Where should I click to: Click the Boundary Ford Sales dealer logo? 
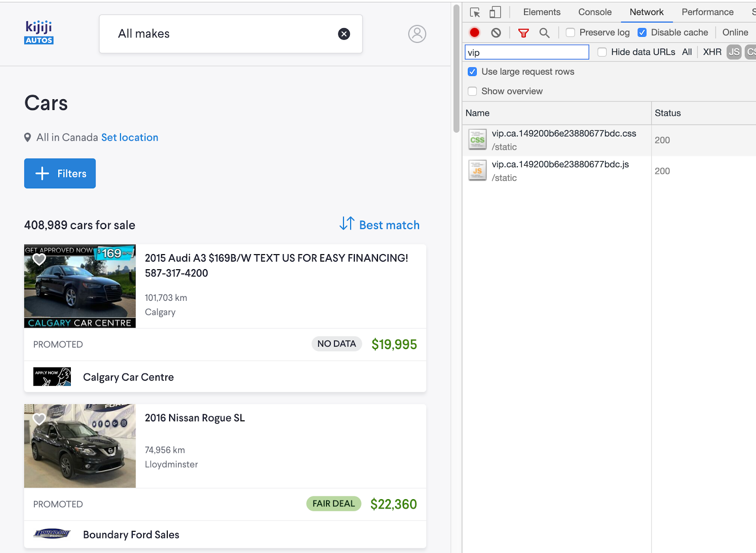click(52, 534)
